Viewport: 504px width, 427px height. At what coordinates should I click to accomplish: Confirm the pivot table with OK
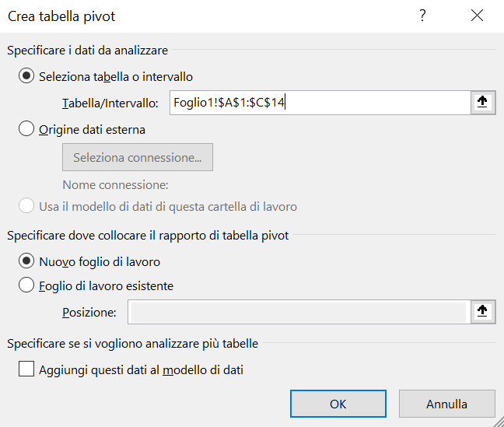338,404
